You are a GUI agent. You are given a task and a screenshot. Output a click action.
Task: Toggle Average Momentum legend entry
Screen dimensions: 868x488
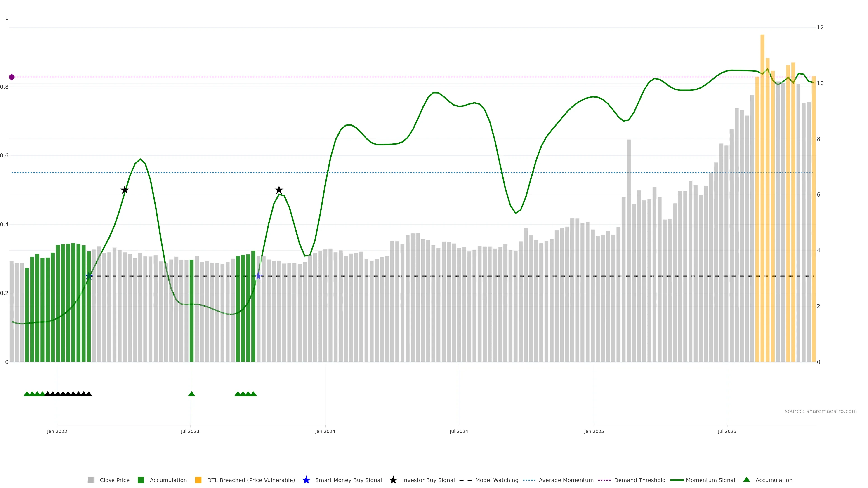pyautogui.click(x=566, y=480)
